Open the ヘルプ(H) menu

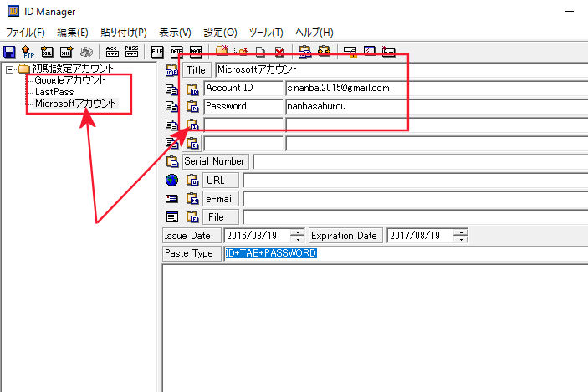pyautogui.click(x=314, y=33)
